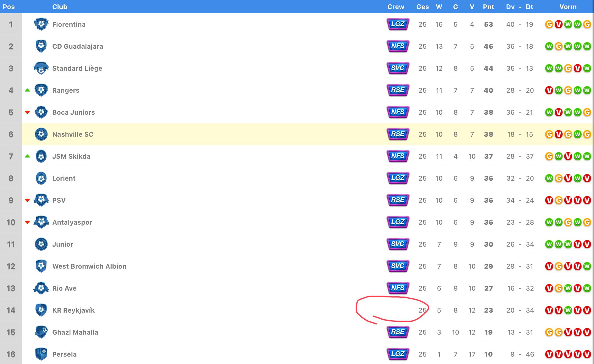The image size is (594, 364).
Task: Click the CD Guadalajara club crest
Action: [x=41, y=46]
